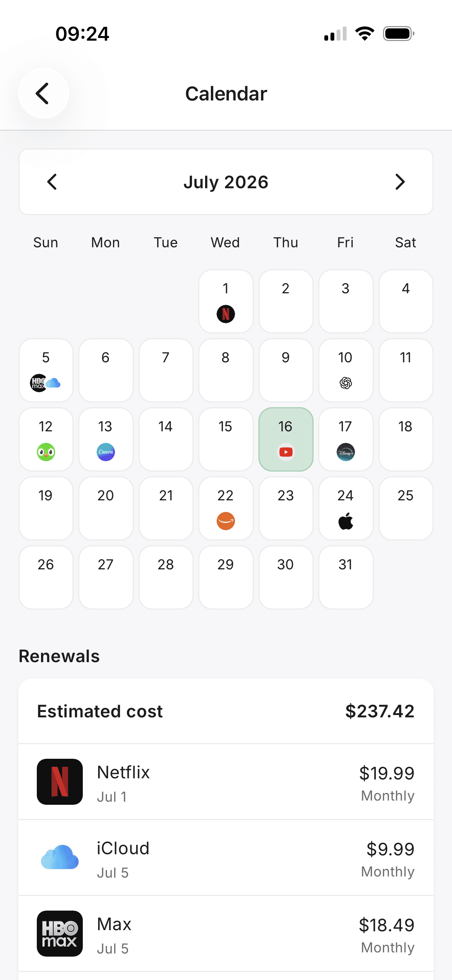Tap the YouTube icon on July 16
Image resolution: width=452 pixels, height=980 pixels.
(286, 452)
